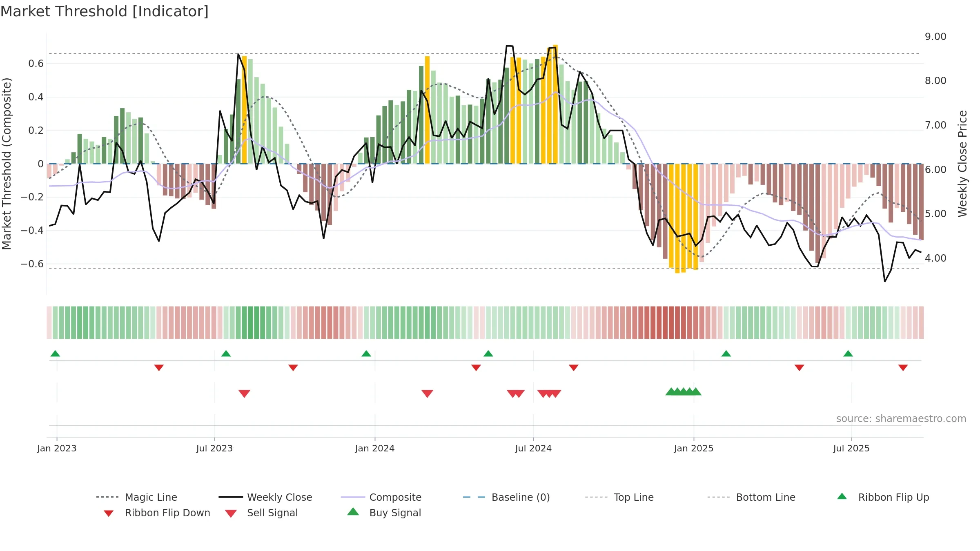Toggle the Weekly Close legend entry
Viewport: 980px width, 551px height.
pyautogui.click(x=265, y=497)
